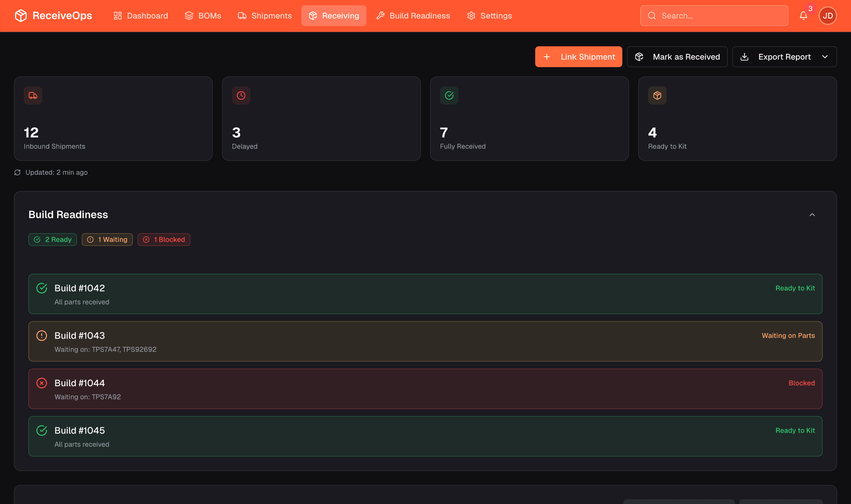Select the blocked Build #1044 row
Image resolution: width=851 pixels, height=504 pixels.
(x=425, y=389)
